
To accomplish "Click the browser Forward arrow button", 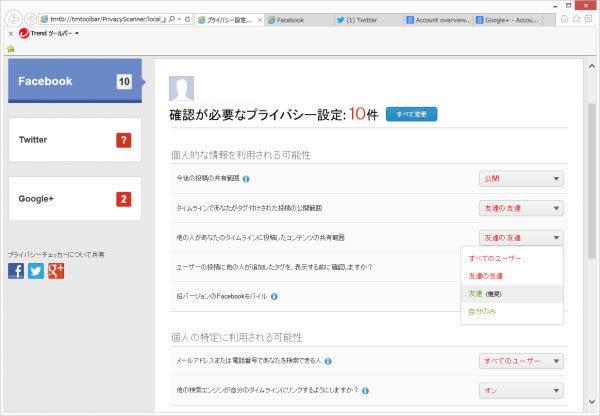I will point(31,19).
